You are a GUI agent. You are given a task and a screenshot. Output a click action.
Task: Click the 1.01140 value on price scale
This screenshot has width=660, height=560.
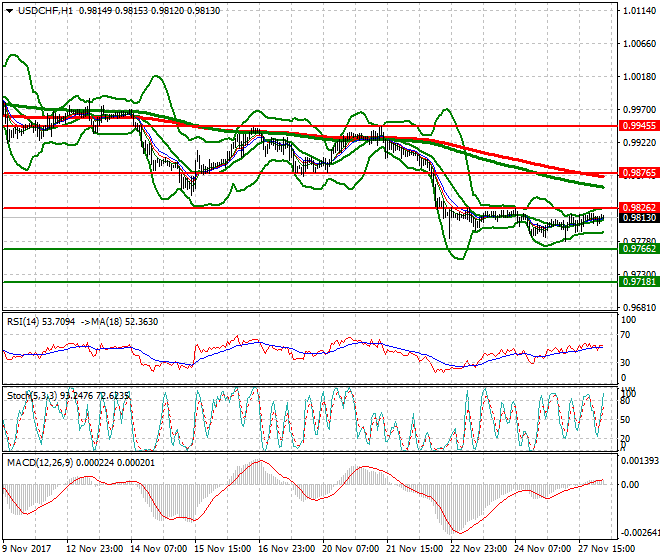pos(638,11)
